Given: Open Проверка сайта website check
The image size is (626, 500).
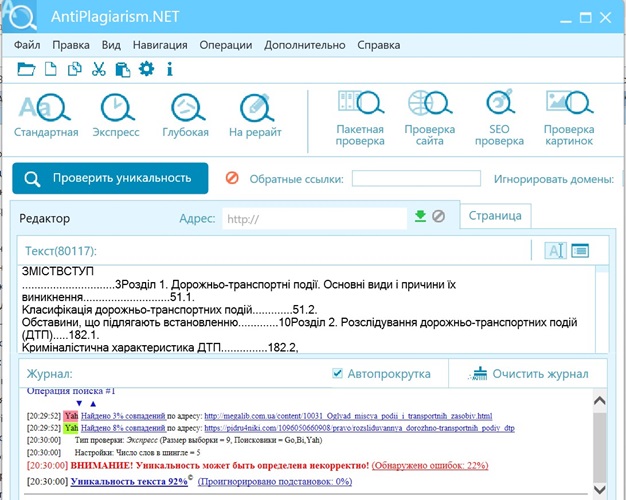Looking at the screenshot, I should (x=430, y=109).
